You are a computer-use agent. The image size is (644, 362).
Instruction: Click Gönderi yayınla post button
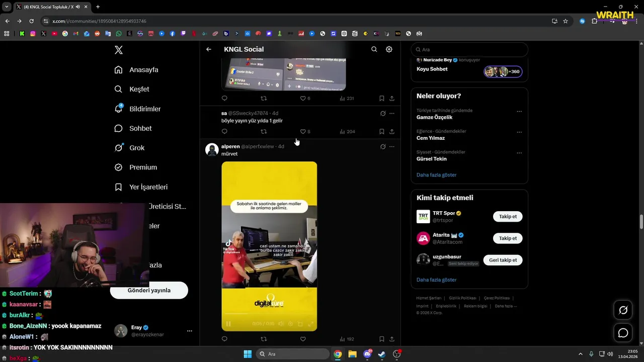click(149, 290)
